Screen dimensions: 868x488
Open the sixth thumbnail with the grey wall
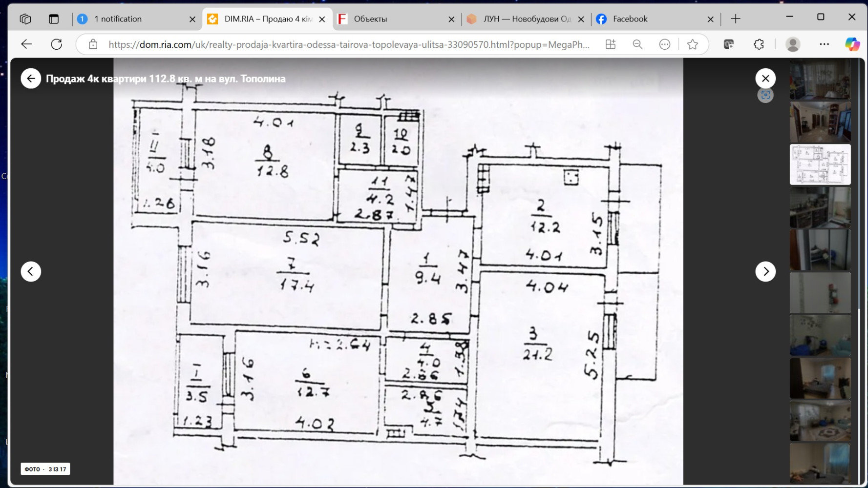click(x=820, y=293)
